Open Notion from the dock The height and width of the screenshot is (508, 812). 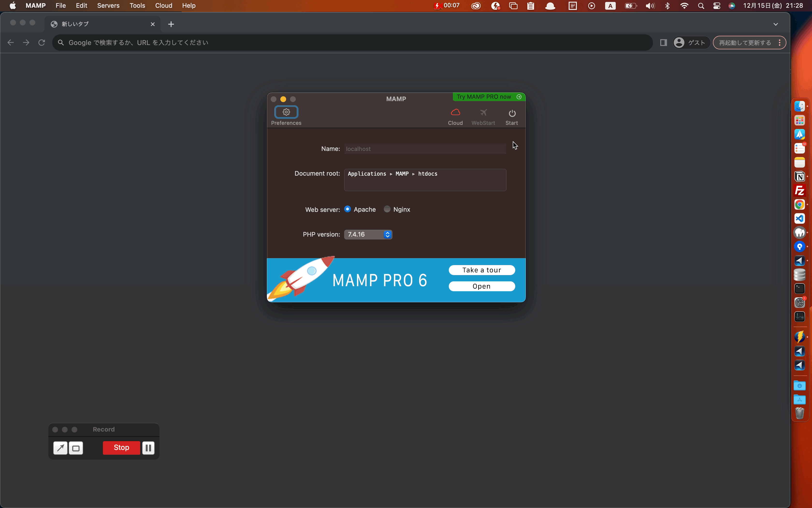pyautogui.click(x=800, y=176)
